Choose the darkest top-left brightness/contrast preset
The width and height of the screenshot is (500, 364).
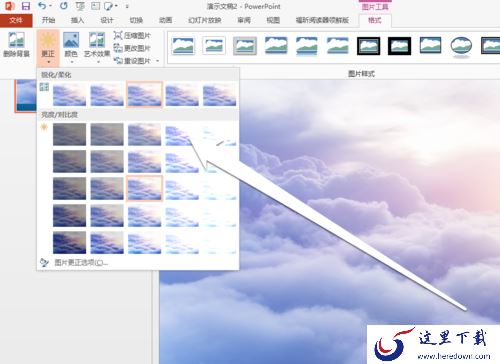[69, 134]
